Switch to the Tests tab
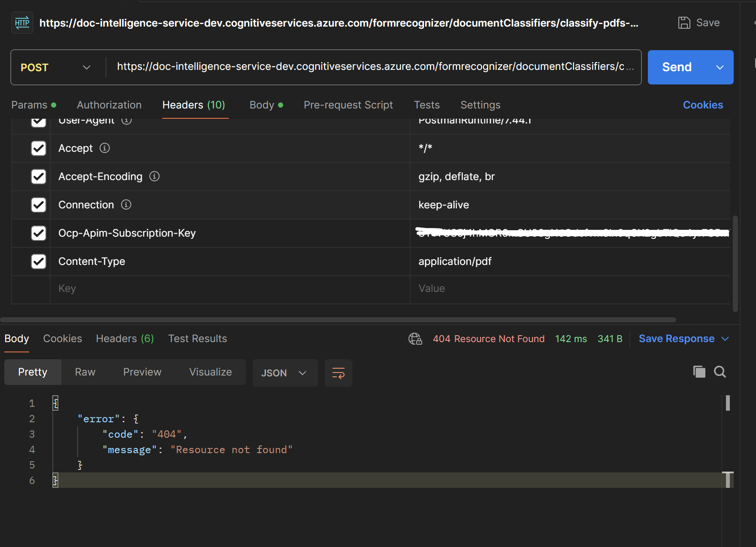The image size is (756, 547). tap(426, 105)
